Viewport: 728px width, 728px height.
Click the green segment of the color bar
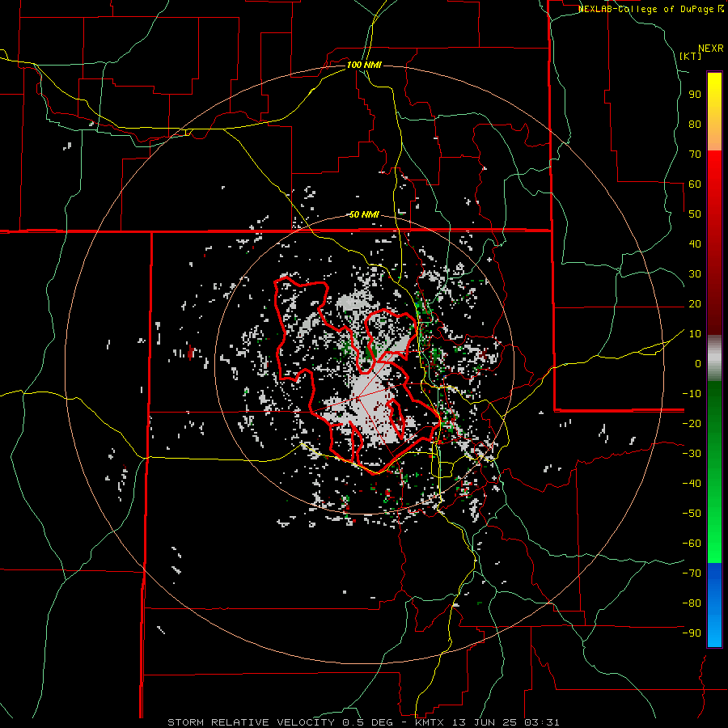(x=714, y=472)
